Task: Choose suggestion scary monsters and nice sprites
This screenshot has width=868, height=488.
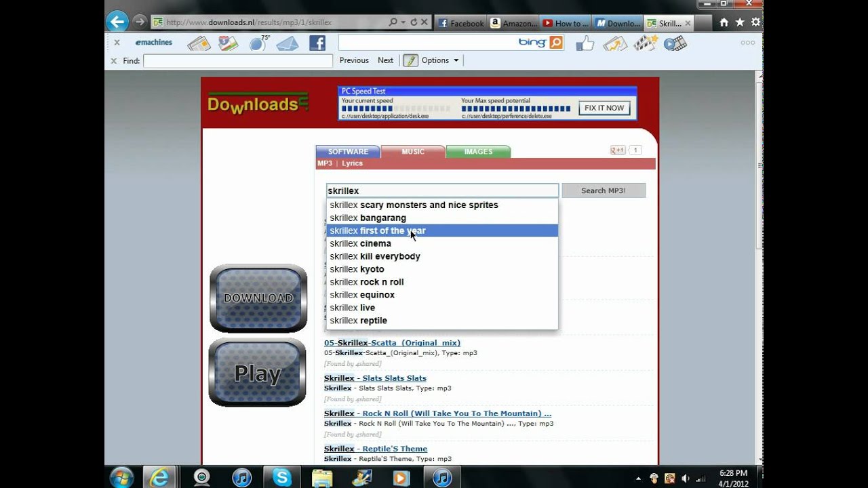Action: click(442, 205)
